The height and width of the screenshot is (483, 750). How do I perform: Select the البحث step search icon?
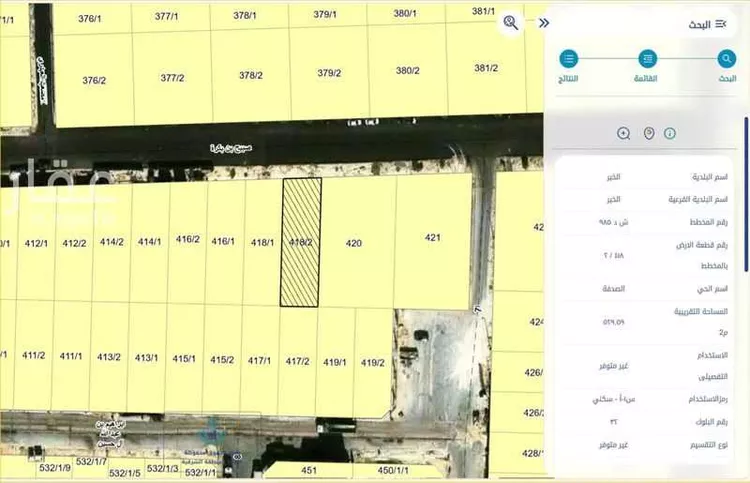pos(726,59)
